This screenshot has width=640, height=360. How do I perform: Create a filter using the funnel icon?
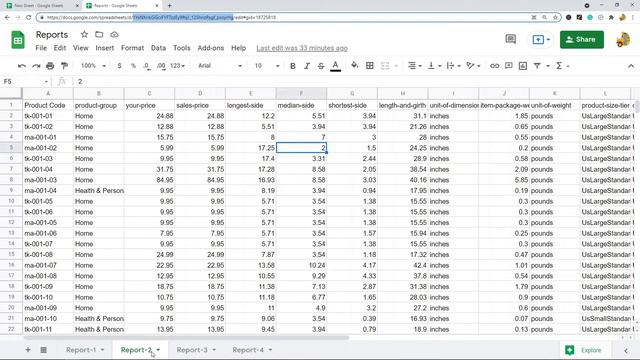[x=537, y=66]
